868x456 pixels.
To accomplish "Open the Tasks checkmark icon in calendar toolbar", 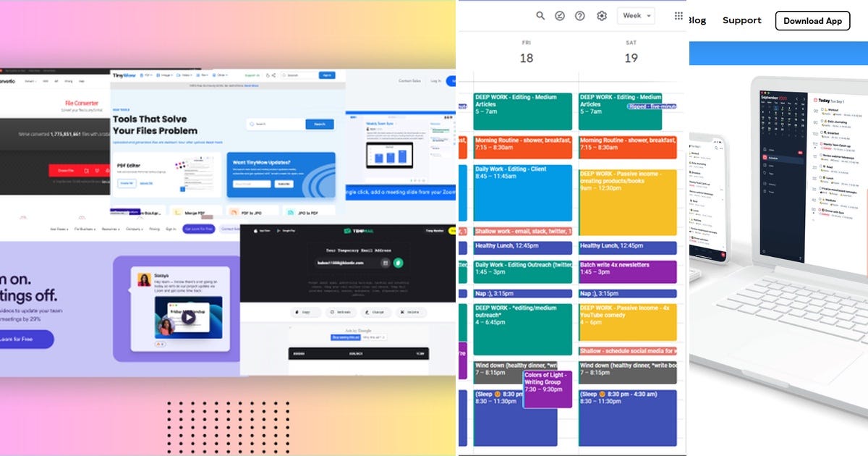I will click(559, 15).
